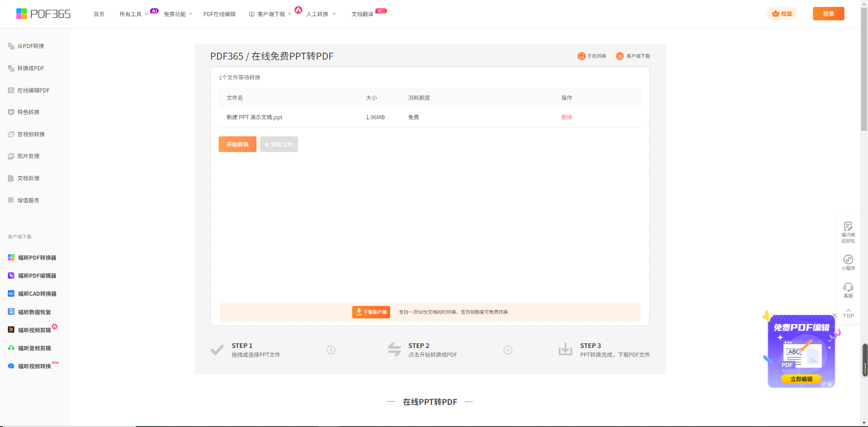Expand the 免费功能 dropdown

[177, 14]
